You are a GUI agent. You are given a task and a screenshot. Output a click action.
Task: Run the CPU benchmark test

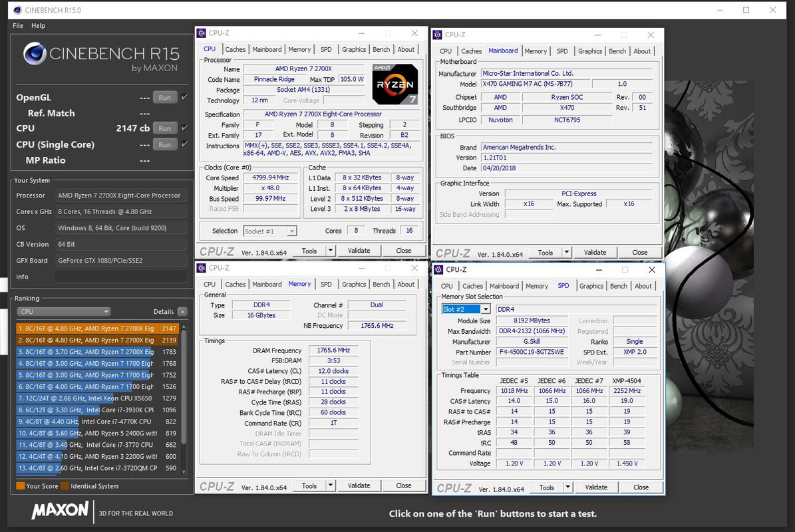tap(165, 128)
